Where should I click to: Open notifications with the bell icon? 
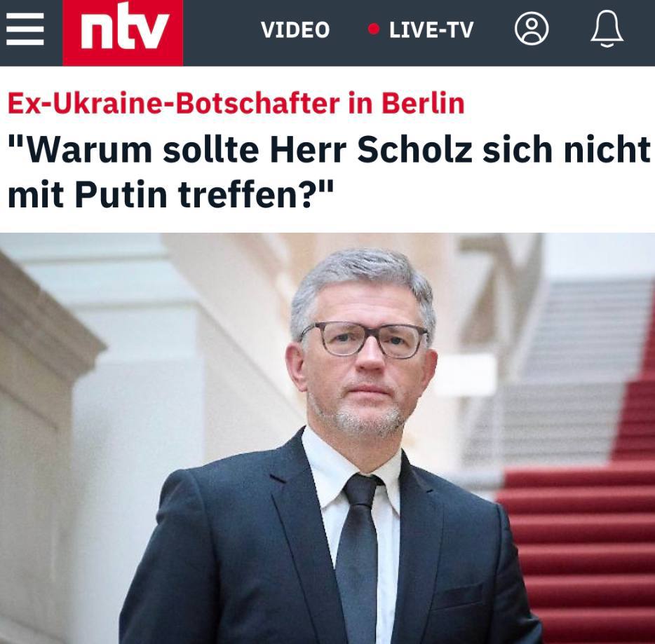pos(607,29)
